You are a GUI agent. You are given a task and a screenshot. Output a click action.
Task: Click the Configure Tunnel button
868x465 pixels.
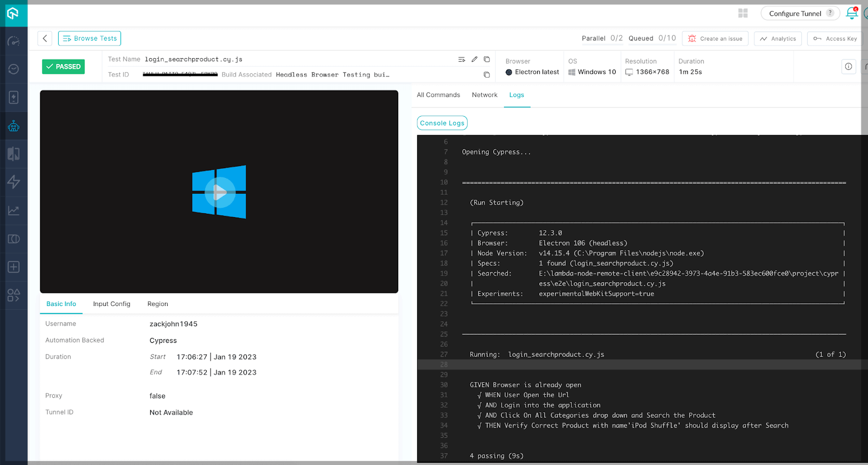pyautogui.click(x=800, y=14)
